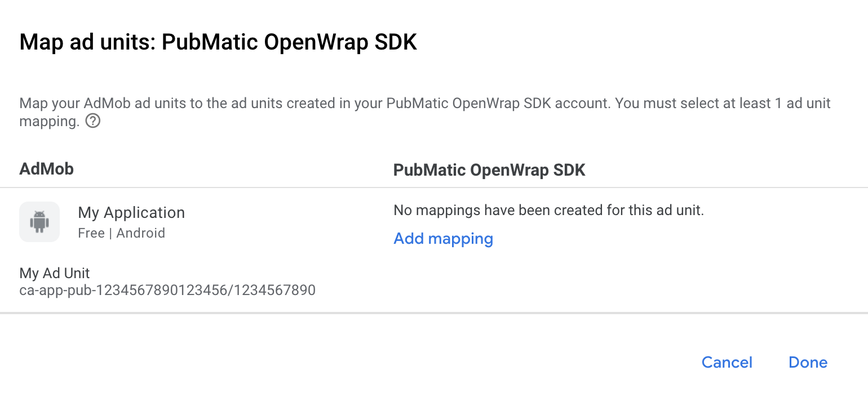Click the Android robot app icon
The height and width of the screenshot is (402, 868).
click(39, 222)
